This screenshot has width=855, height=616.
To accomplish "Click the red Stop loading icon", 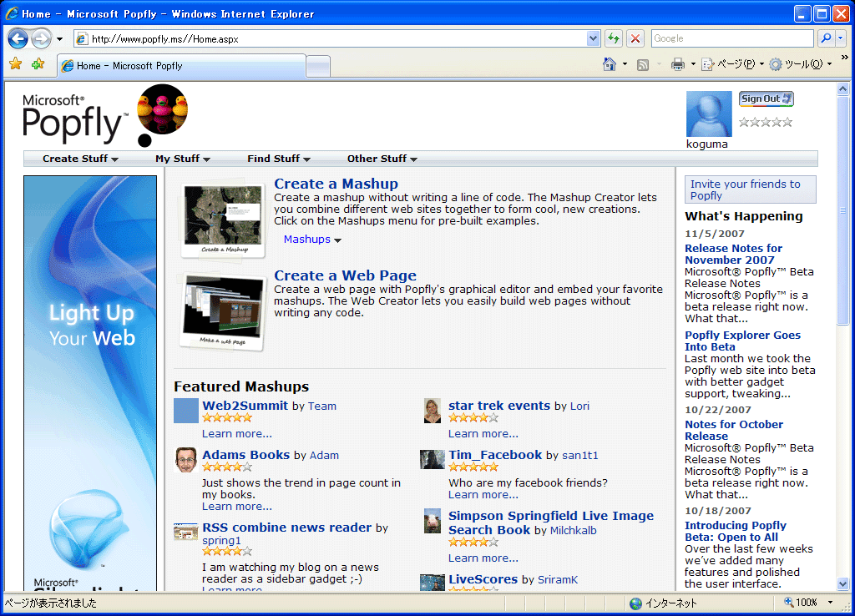I will [x=635, y=38].
